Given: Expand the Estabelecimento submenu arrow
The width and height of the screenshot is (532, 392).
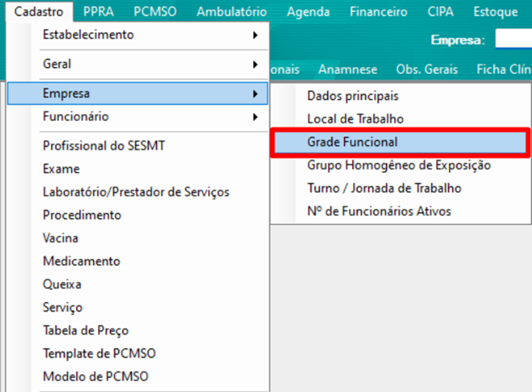Looking at the screenshot, I should [255, 35].
